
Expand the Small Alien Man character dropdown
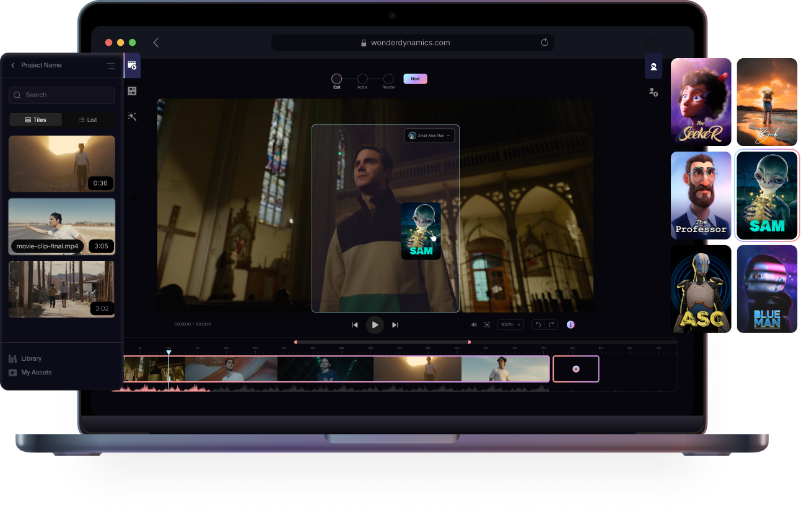[430, 135]
